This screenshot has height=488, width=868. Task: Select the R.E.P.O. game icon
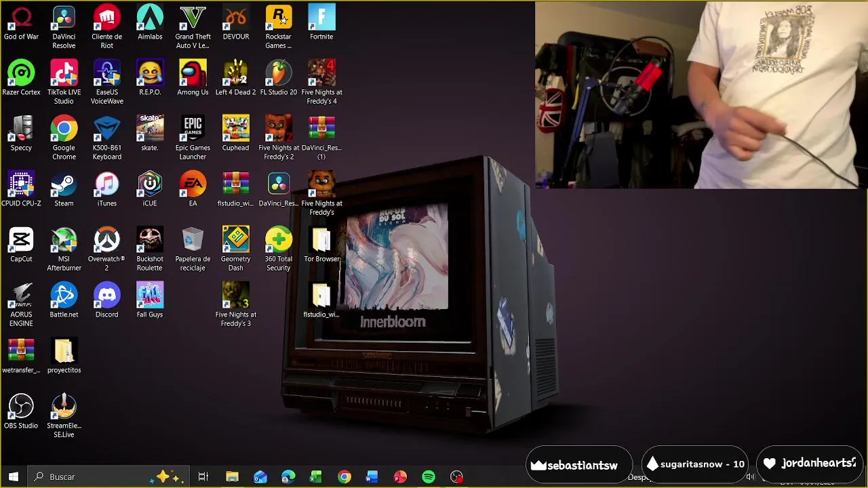coord(150,79)
